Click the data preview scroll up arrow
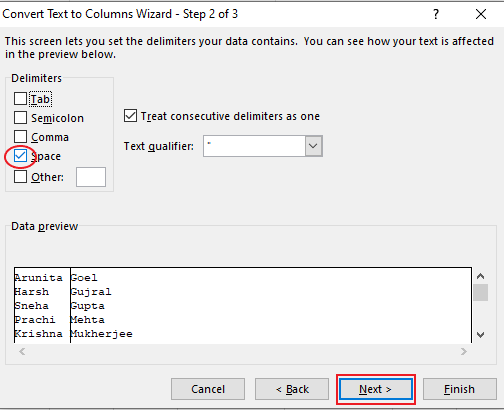504x410 pixels. coord(480,276)
